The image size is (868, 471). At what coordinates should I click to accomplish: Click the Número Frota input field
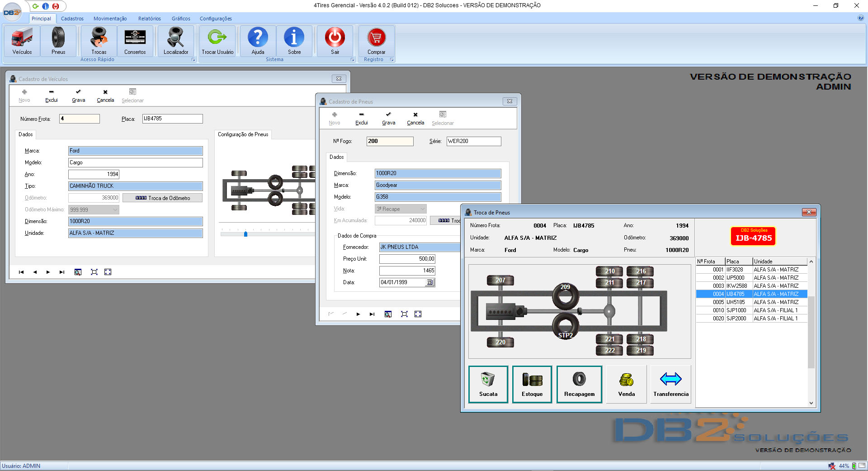point(80,119)
